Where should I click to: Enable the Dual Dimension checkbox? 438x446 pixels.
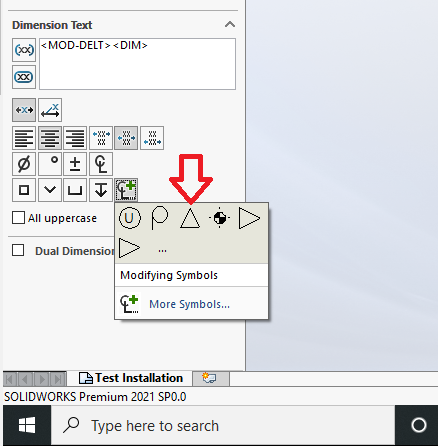point(18,250)
